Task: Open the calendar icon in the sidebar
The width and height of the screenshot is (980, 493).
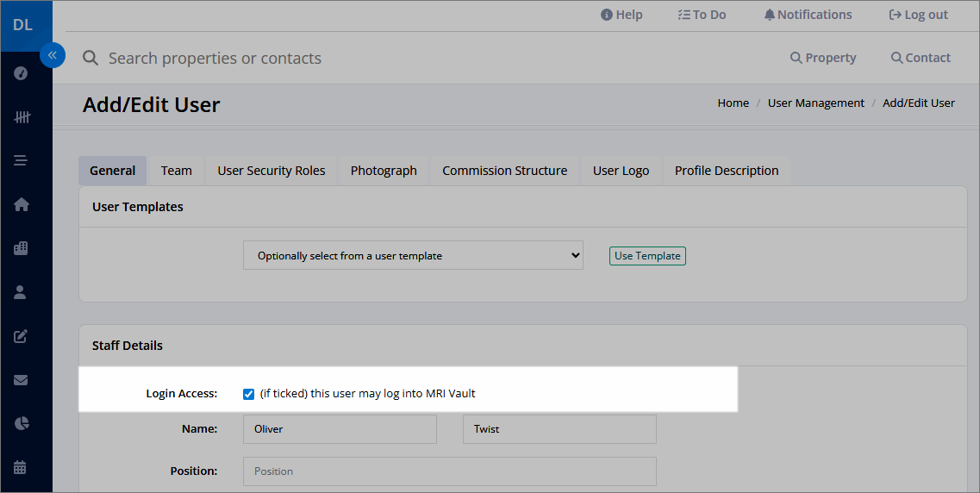Action: [20, 467]
